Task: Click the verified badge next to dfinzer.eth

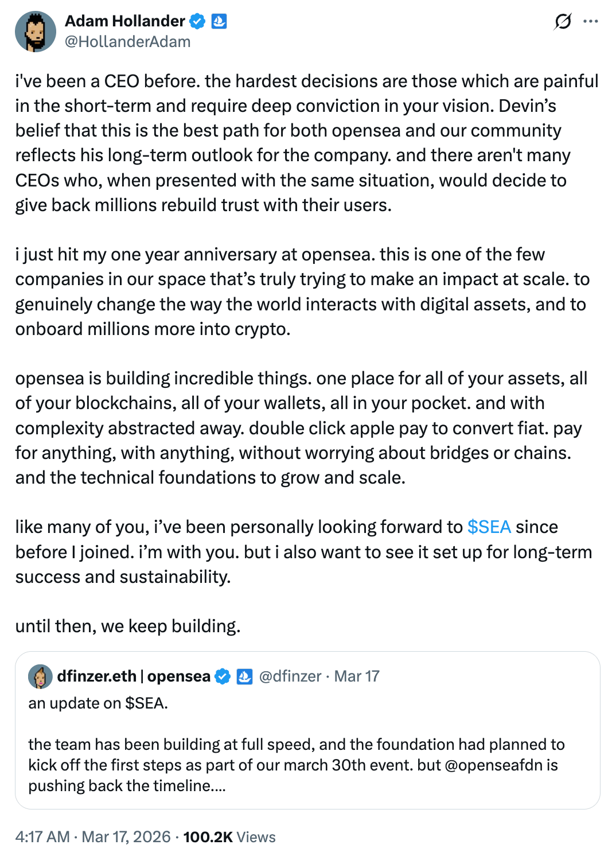Action: (x=223, y=677)
